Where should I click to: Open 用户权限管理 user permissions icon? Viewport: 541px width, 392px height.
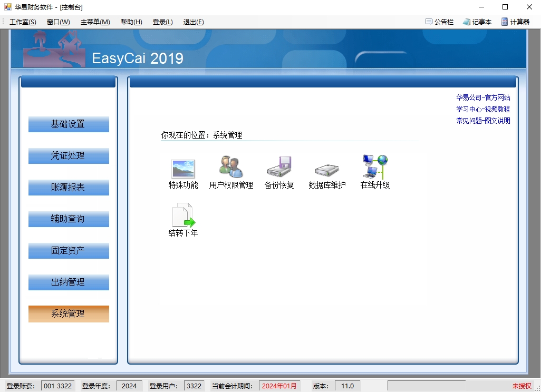pyautogui.click(x=231, y=168)
